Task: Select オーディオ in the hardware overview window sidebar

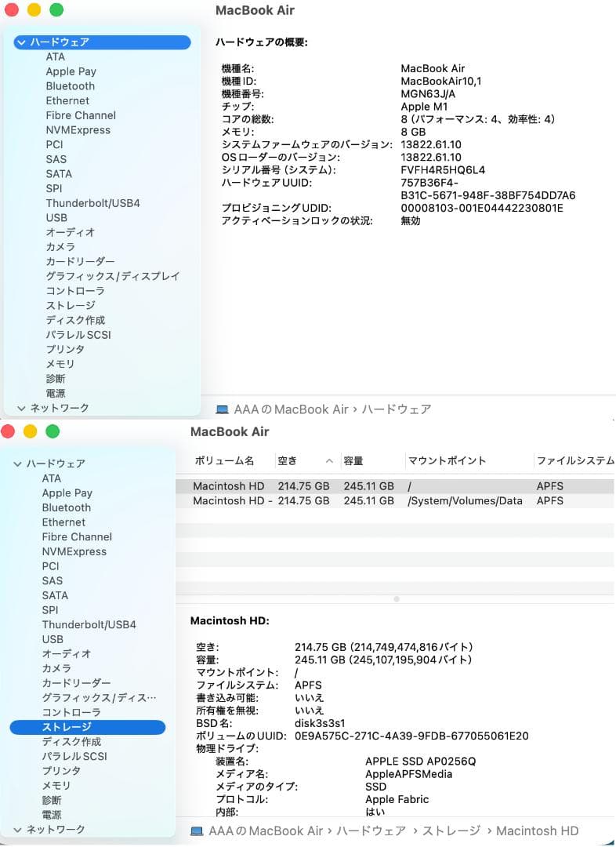Action: click(71, 232)
